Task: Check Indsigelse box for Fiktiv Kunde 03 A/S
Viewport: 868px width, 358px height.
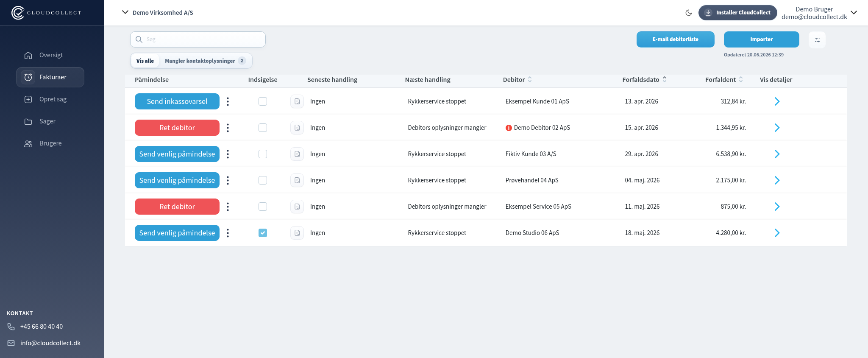Action: 263,154
